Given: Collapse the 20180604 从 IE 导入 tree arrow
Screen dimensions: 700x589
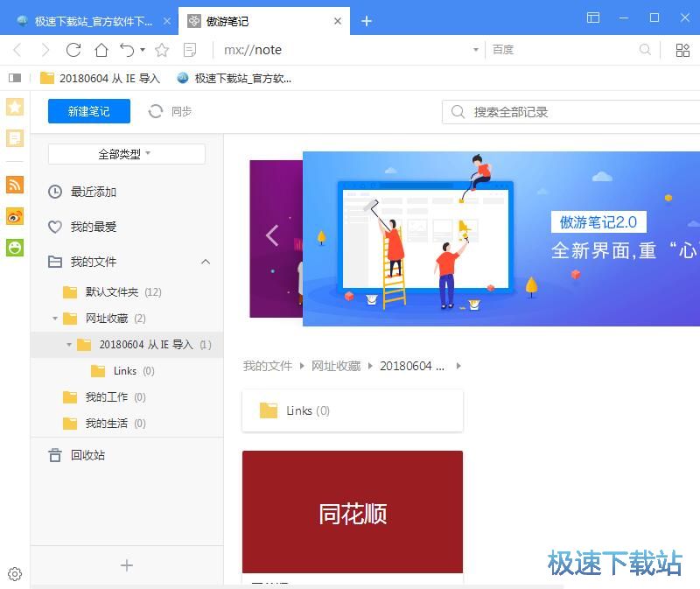Looking at the screenshot, I should [69, 345].
